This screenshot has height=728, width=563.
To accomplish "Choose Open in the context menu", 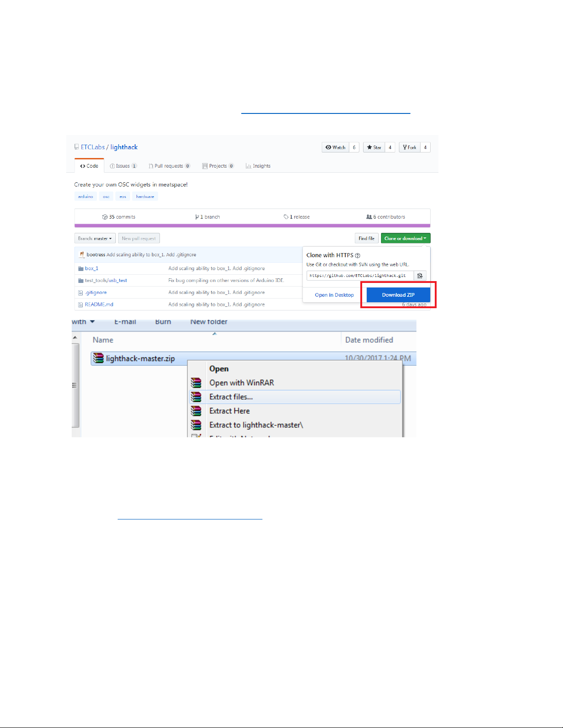I will pos(295,369).
